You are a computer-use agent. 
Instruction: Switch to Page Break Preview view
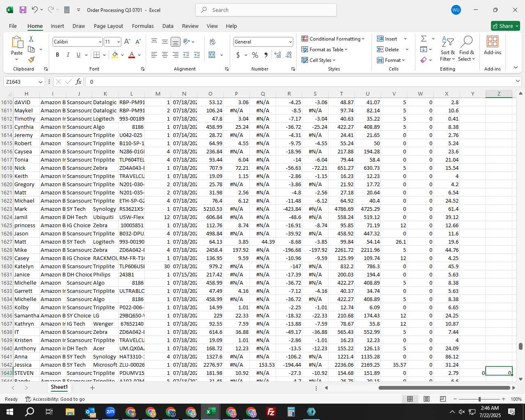tap(443, 399)
